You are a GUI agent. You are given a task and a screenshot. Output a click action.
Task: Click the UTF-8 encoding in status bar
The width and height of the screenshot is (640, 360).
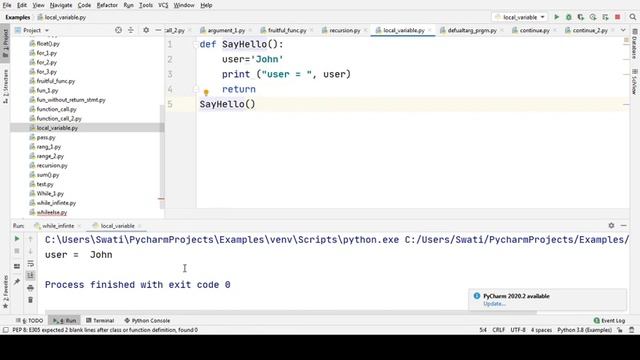(x=518, y=330)
